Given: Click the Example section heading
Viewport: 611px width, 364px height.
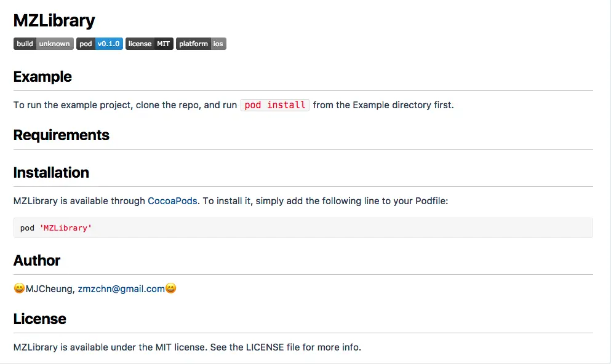Looking at the screenshot, I should (x=42, y=77).
